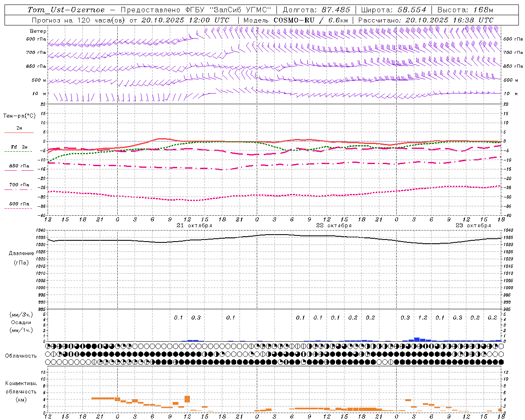Click the Конвективн. convective cloud label
525x420 pixels.
pos(21,383)
